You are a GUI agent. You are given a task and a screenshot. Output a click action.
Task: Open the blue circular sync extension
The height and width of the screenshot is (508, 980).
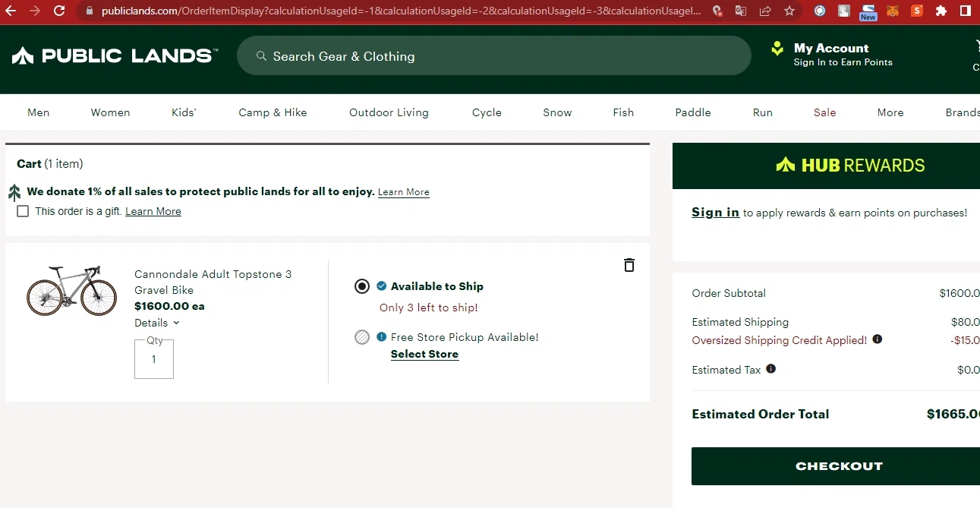click(x=820, y=11)
